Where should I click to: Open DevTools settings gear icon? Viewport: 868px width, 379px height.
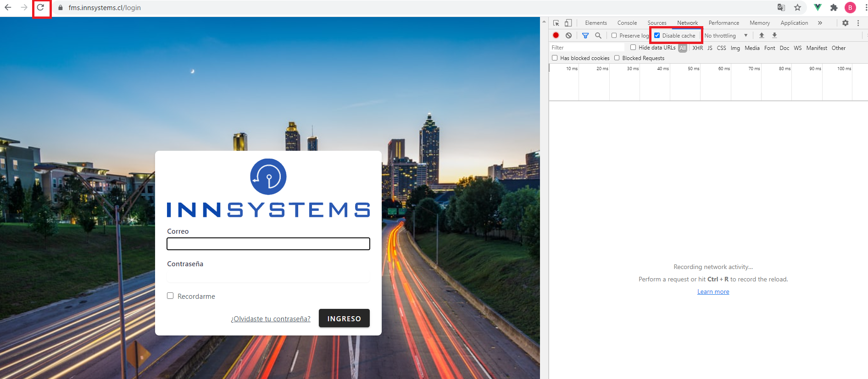coord(845,23)
